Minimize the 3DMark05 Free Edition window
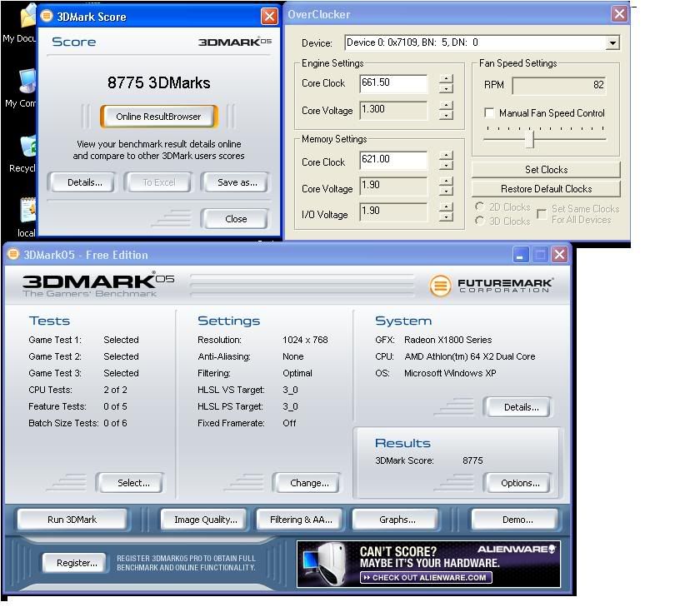Image resolution: width=700 pixels, height=612 pixels. [x=521, y=255]
